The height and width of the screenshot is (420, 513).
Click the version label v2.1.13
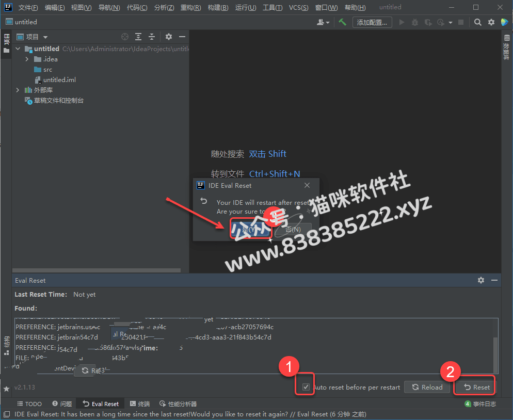pos(25,387)
